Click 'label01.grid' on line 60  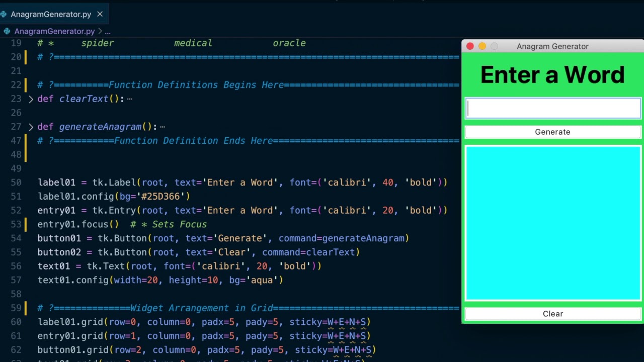tap(70, 322)
